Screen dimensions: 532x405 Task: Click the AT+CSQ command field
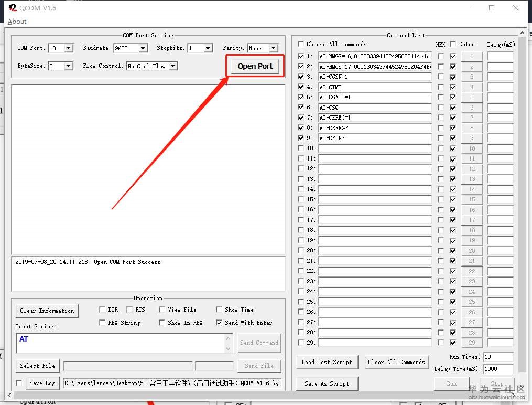tap(375, 108)
